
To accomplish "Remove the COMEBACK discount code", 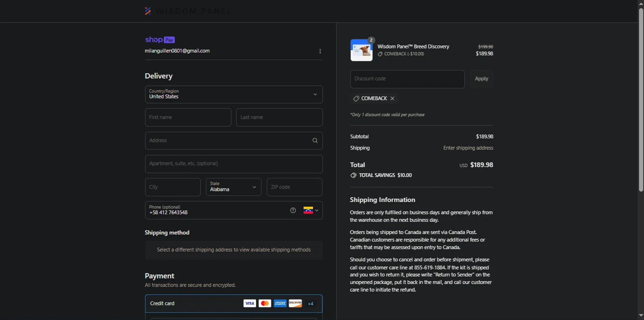I will 392,99.
